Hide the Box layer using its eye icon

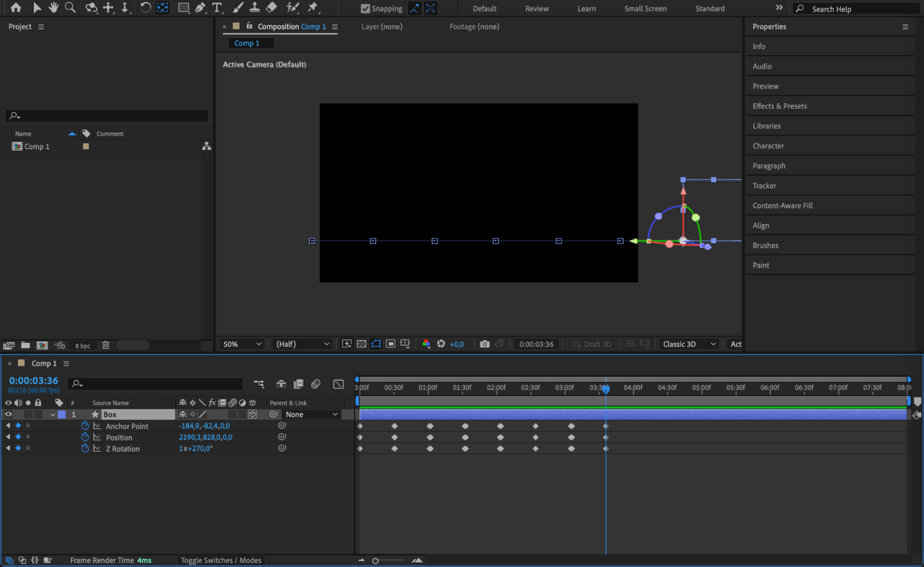tap(8, 414)
